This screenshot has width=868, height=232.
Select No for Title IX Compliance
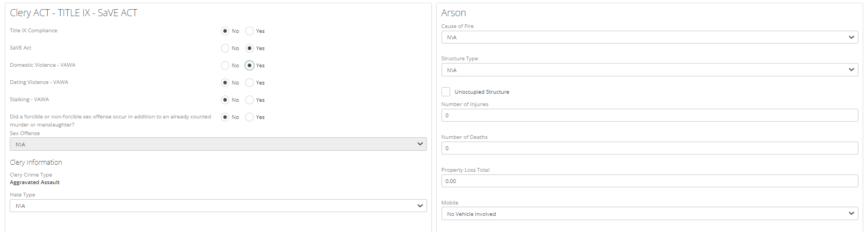coord(225,31)
